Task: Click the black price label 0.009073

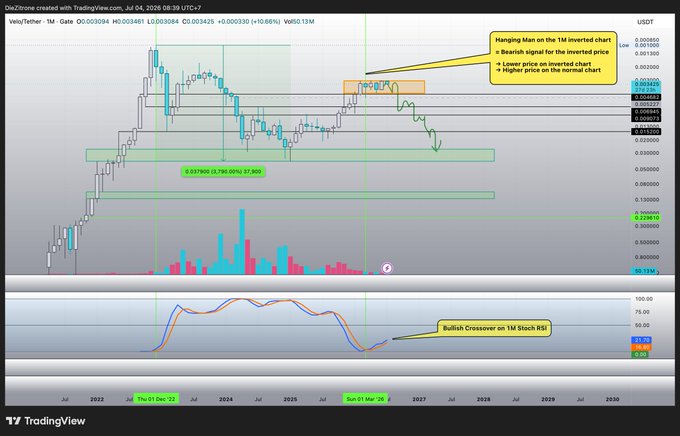Action: pos(646,118)
